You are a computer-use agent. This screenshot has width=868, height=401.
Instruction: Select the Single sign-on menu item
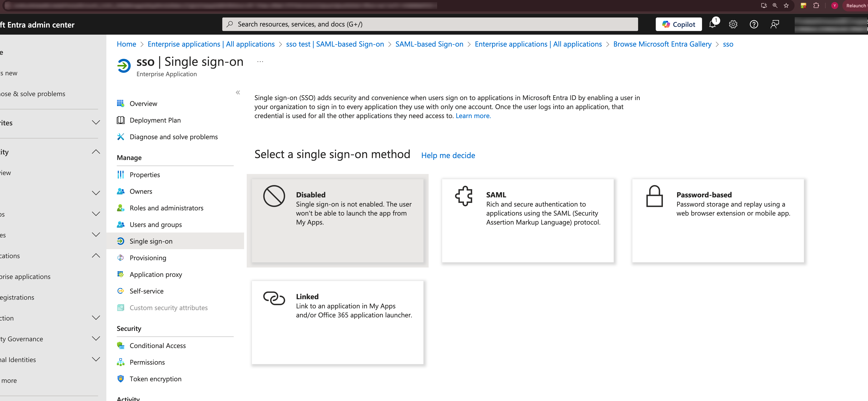pyautogui.click(x=175, y=241)
